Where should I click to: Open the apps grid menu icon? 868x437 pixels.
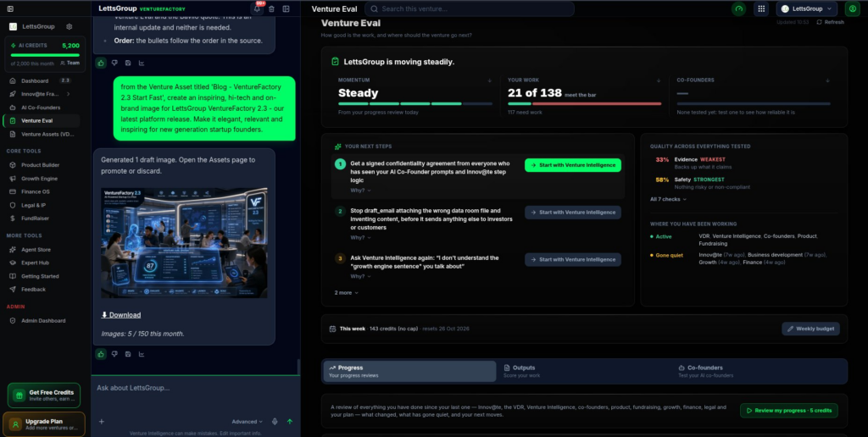pyautogui.click(x=762, y=8)
